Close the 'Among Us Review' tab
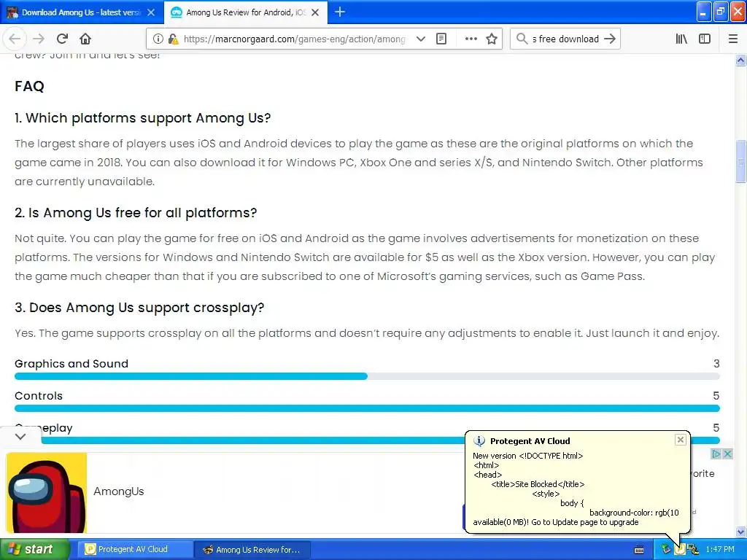This screenshot has height=560, width=747. point(315,12)
